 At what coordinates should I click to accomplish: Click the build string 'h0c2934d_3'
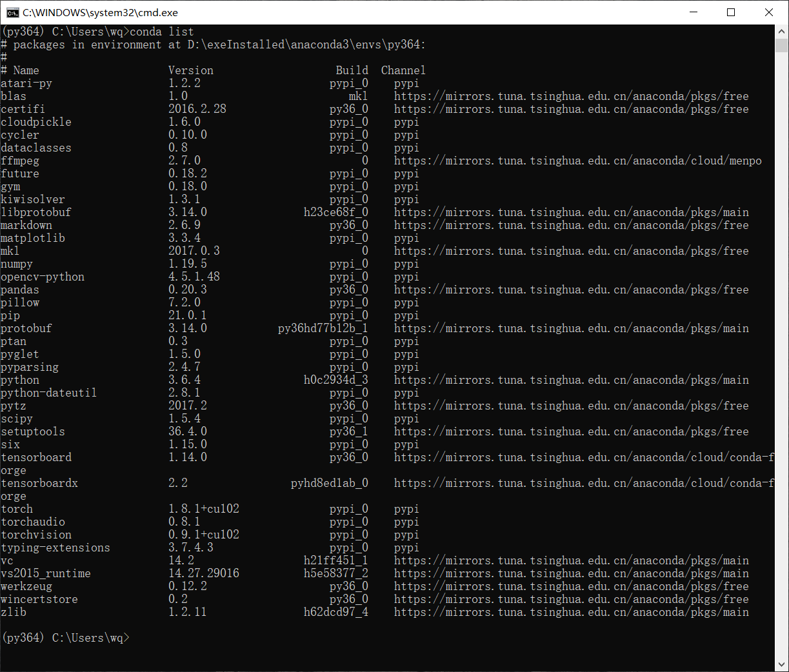coord(336,380)
